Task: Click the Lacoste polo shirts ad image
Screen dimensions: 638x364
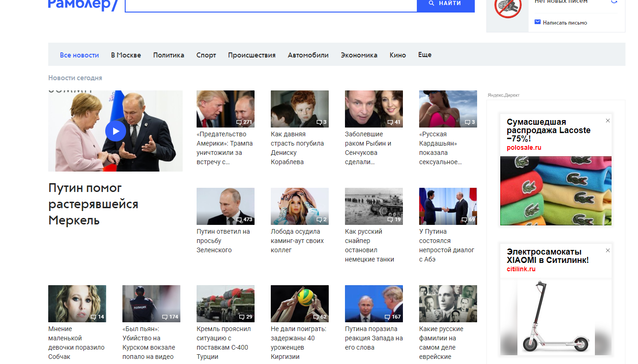Action: pos(556,191)
